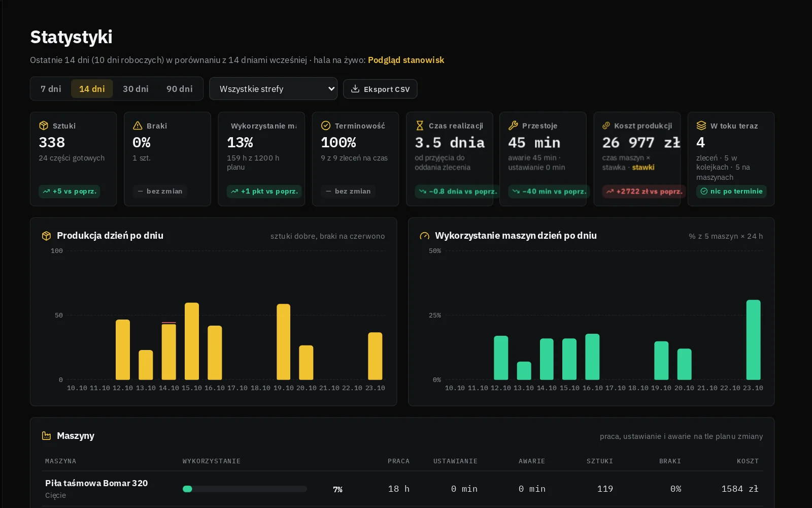The width and height of the screenshot is (812, 508).
Task: Click the Terminowość checkmark circle icon
Action: (x=326, y=125)
